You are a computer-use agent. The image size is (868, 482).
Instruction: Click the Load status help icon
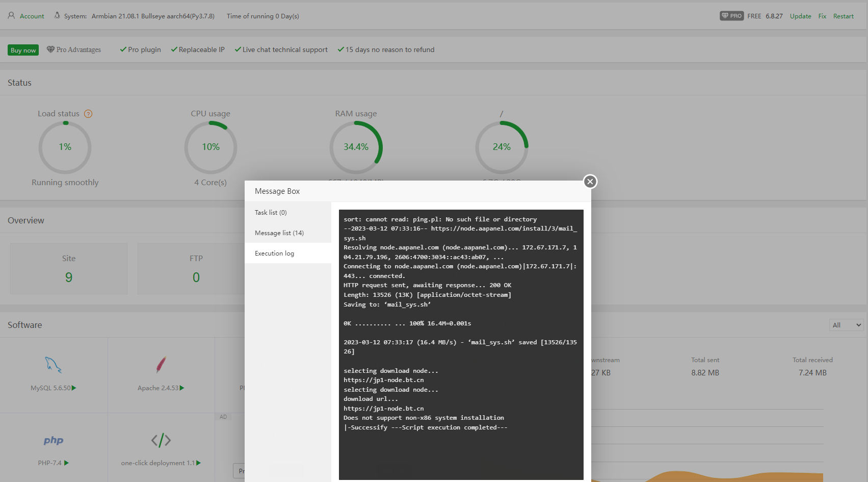pos(88,114)
